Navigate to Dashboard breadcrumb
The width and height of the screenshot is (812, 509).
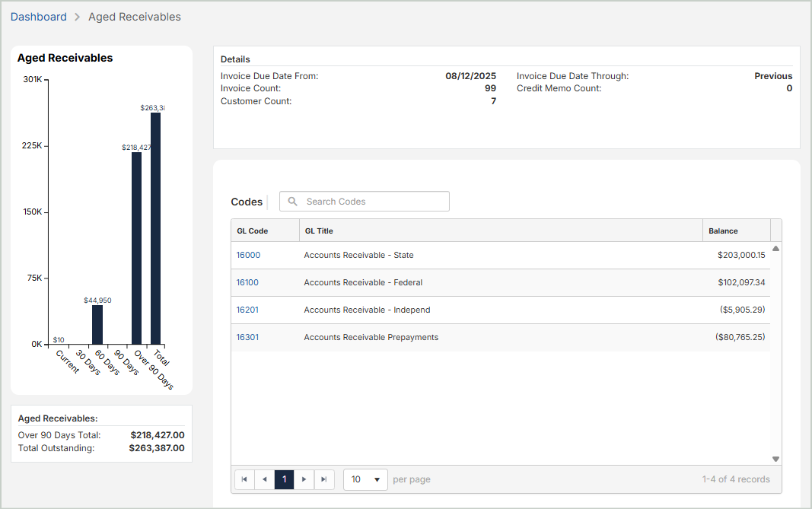point(39,17)
